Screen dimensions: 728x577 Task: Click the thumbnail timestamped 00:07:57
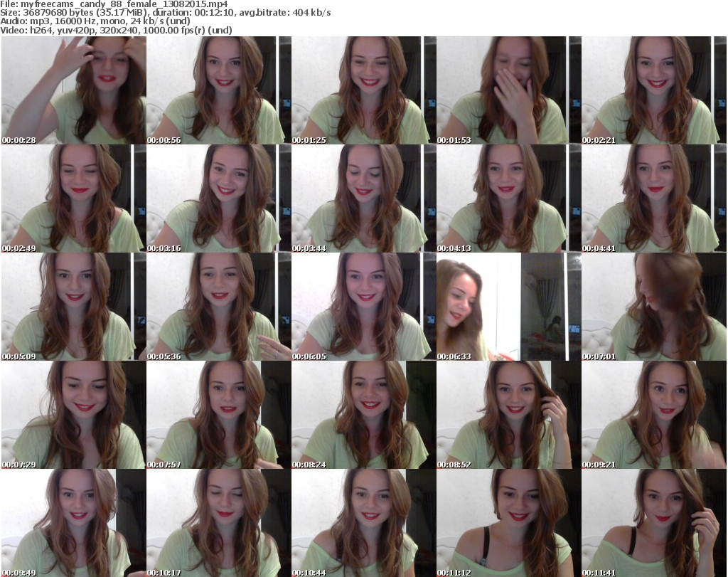pos(219,415)
